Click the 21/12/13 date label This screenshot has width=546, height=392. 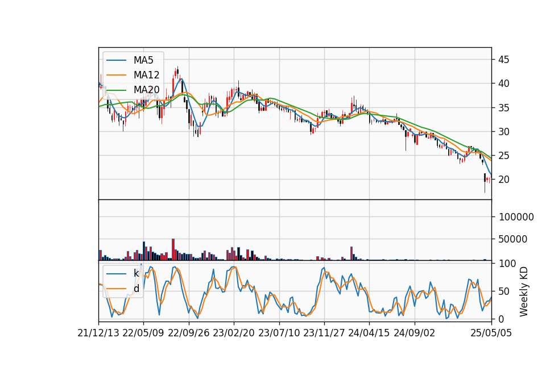point(98,333)
